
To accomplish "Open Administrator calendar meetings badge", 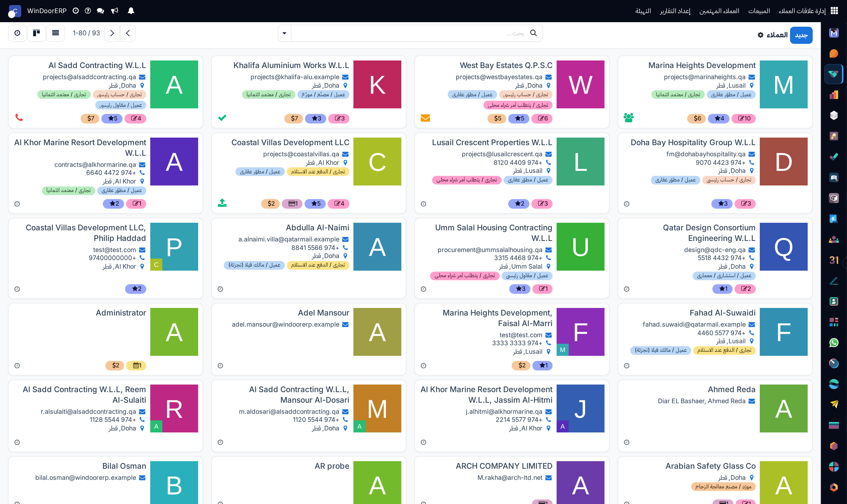I will (x=136, y=365).
